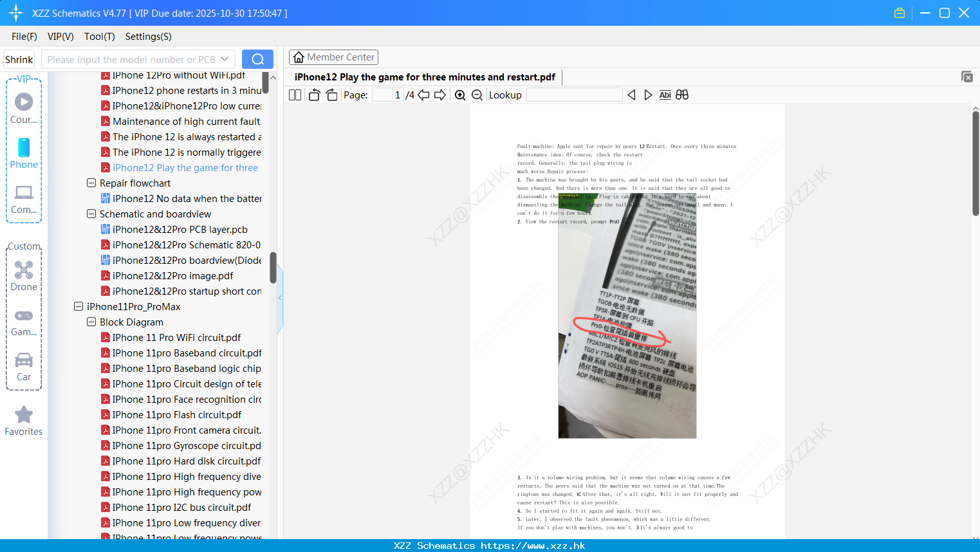The height and width of the screenshot is (552, 980).
Task: Click the binoculars search icon
Action: (x=682, y=95)
